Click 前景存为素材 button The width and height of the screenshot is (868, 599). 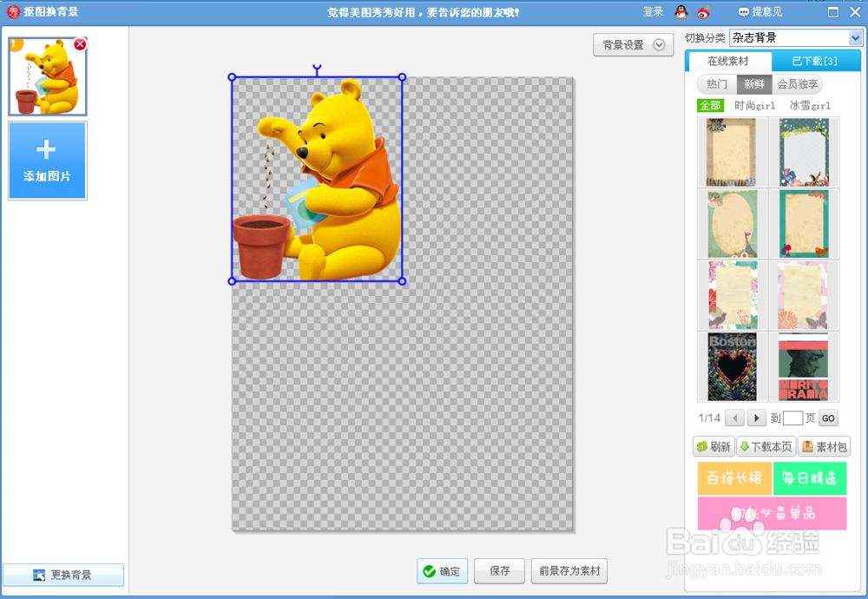click(x=569, y=570)
